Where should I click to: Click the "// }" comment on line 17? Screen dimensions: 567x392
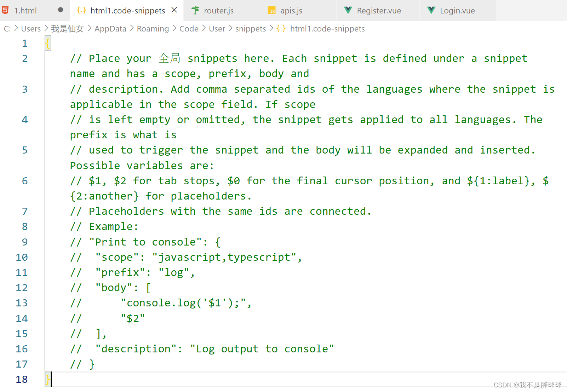click(82, 364)
